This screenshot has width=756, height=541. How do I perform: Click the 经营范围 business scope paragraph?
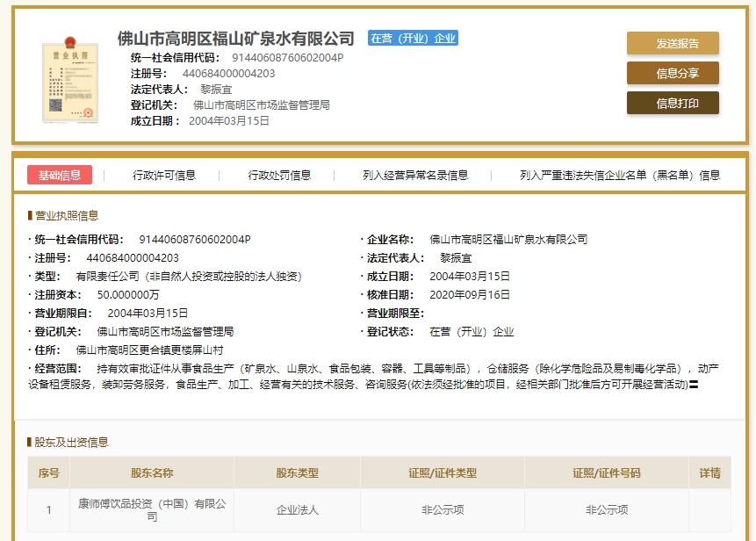pyautogui.click(x=374, y=377)
